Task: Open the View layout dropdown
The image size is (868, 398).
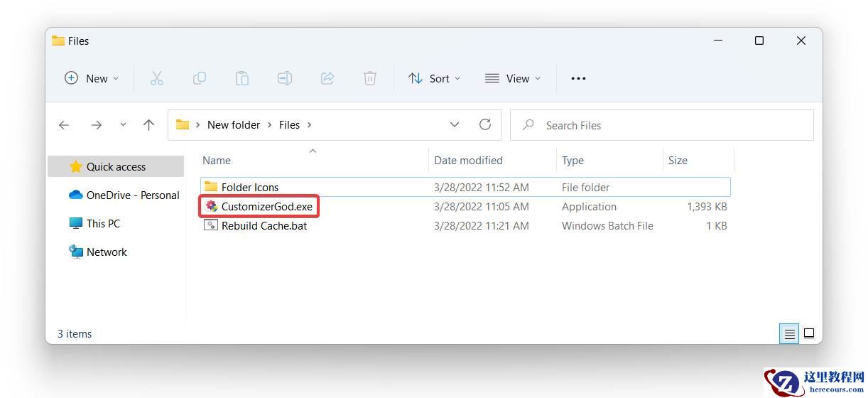Action: pyautogui.click(x=513, y=78)
